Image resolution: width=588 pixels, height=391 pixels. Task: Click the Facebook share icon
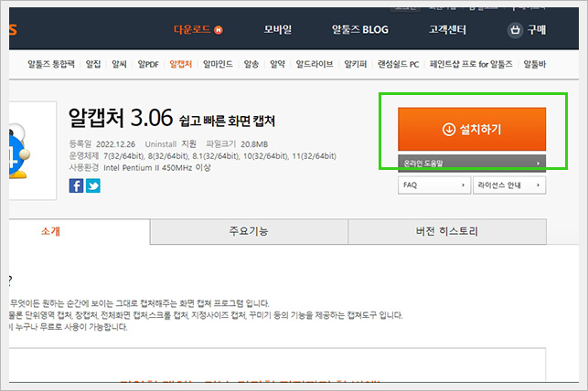(x=76, y=185)
